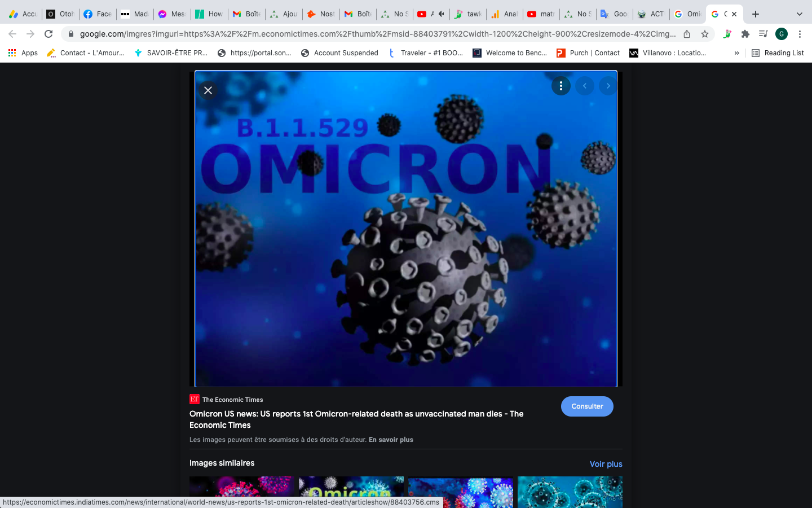Open the teal virus similar image thumbnail

tap(570, 492)
